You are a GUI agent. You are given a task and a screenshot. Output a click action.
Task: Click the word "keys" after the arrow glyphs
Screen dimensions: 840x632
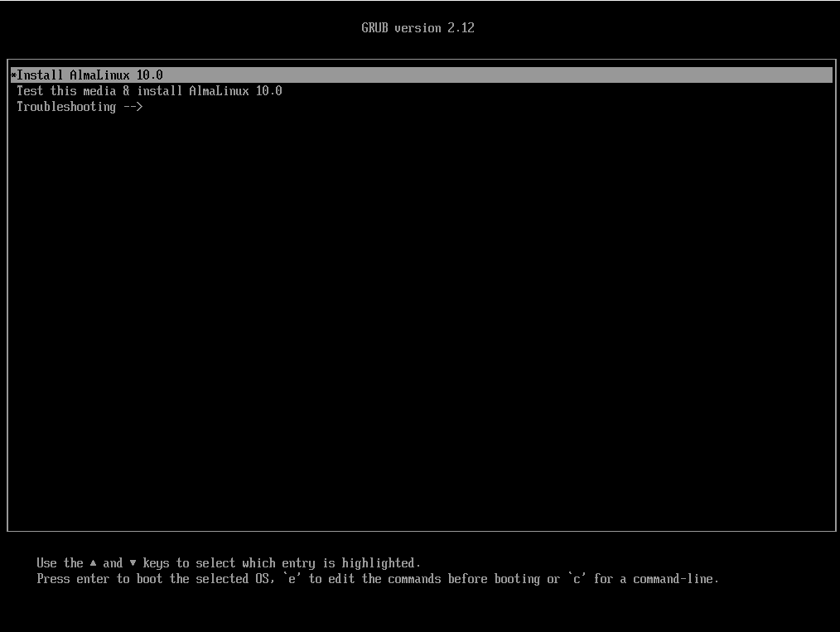click(x=156, y=563)
